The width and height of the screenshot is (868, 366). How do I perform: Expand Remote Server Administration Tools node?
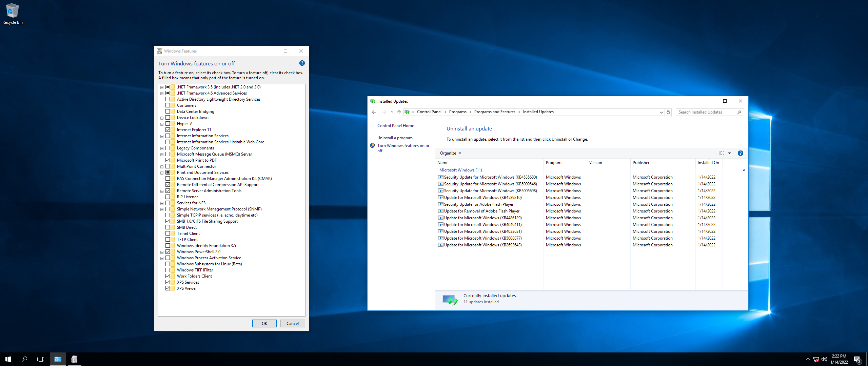click(162, 191)
